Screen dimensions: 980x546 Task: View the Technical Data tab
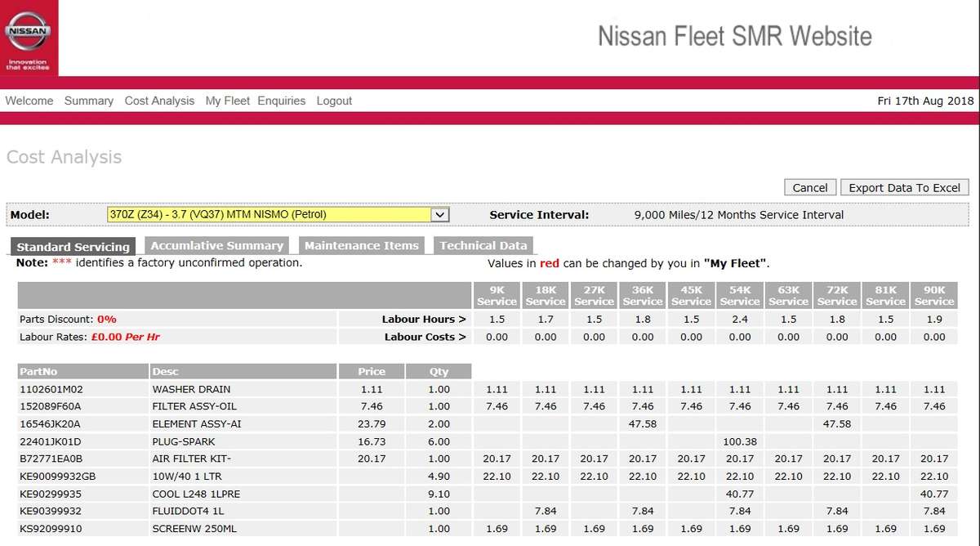pyautogui.click(x=483, y=245)
